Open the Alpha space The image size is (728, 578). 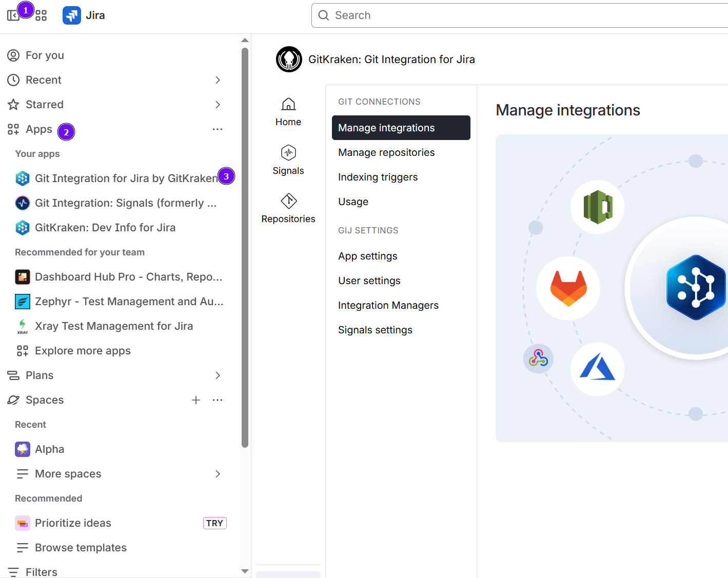point(49,449)
